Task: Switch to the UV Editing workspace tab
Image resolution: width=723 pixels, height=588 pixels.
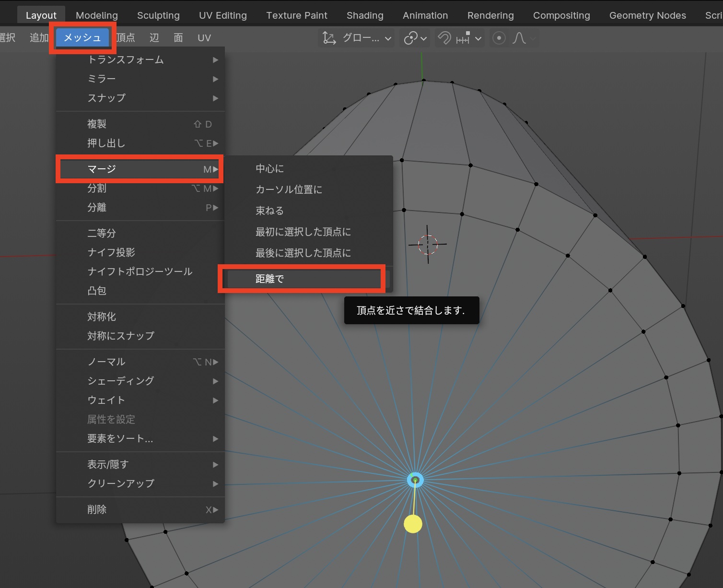Action: pos(223,15)
